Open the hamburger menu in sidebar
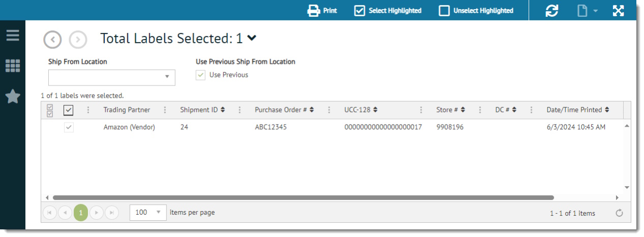The image size is (644, 237). (13, 35)
